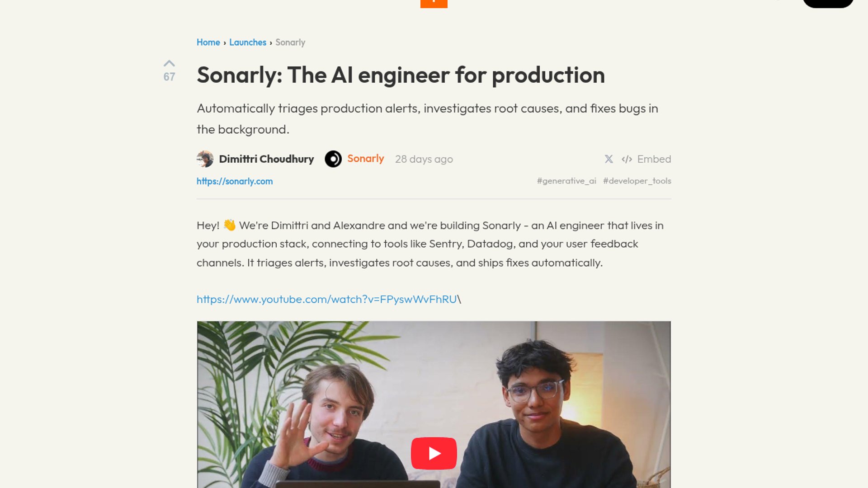
Task: Click the 67 upvote count
Action: [169, 77]
